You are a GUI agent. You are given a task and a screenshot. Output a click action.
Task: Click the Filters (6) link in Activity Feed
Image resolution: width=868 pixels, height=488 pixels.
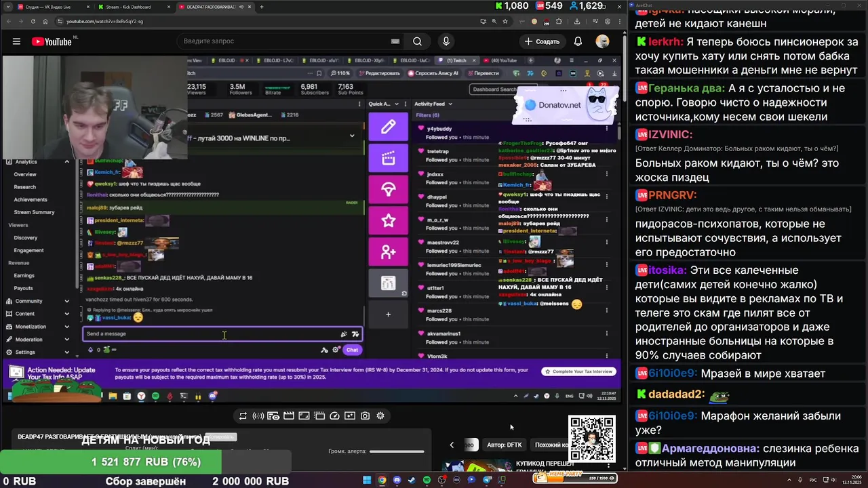click(427, 115)
